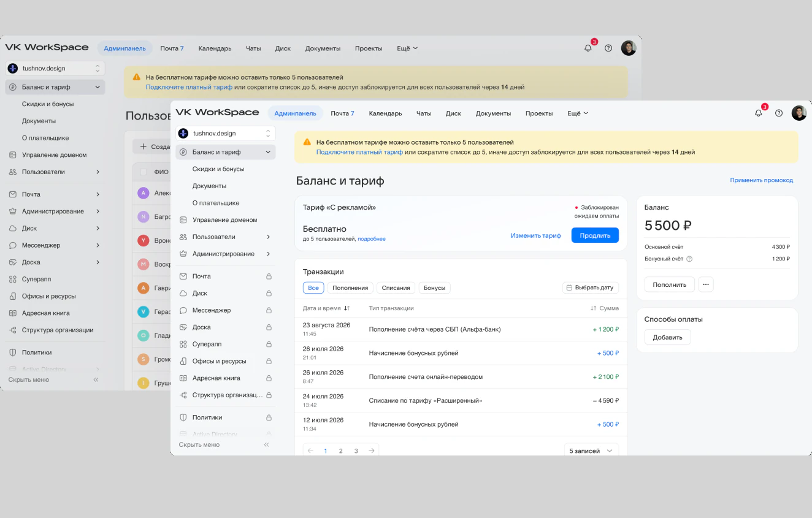
Task: Go to transactions page 2
Action: pyautogui.click(x=341, y=451)
